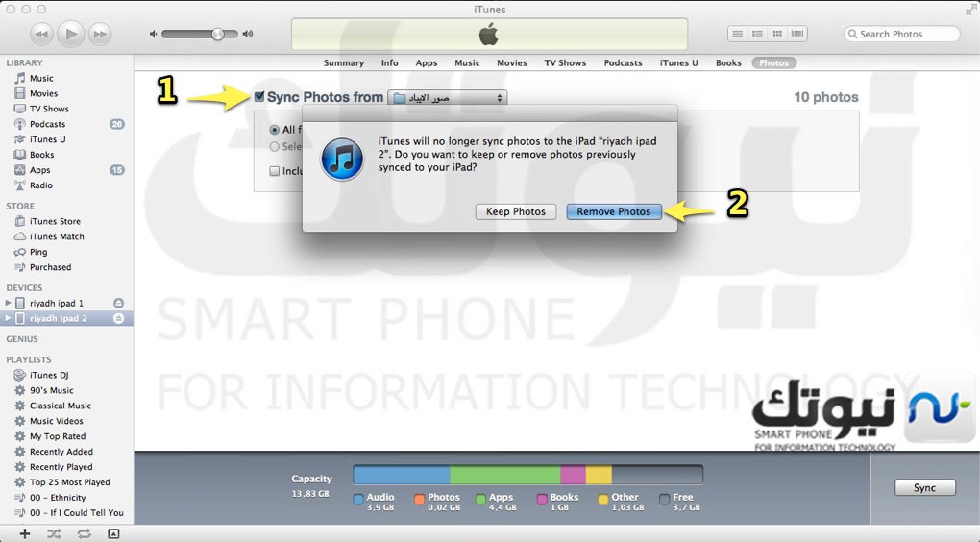Open the Recently Played playlist
Screen dimensions: 980x542
[x=61, y=467]
